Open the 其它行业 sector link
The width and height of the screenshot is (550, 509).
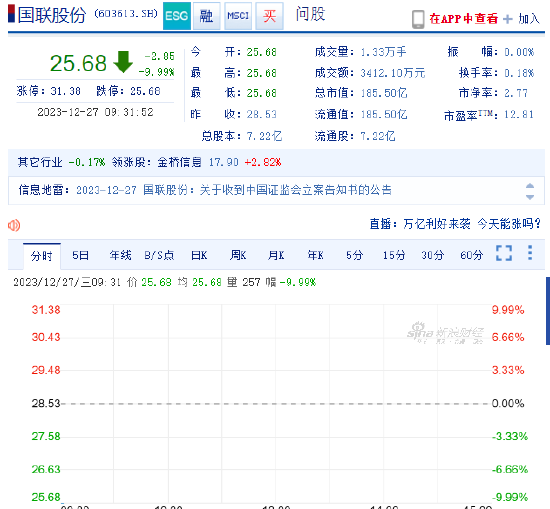[x=40, y=162]
